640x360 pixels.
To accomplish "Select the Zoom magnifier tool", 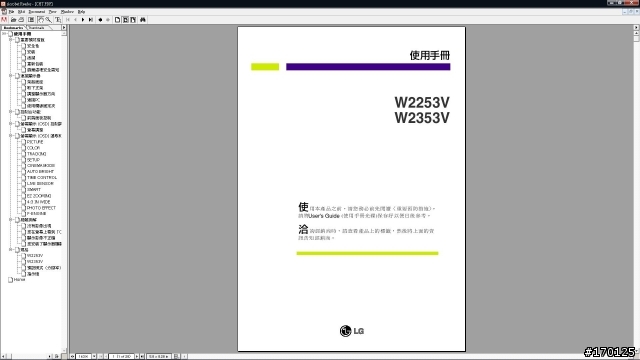I will point(48,20).
